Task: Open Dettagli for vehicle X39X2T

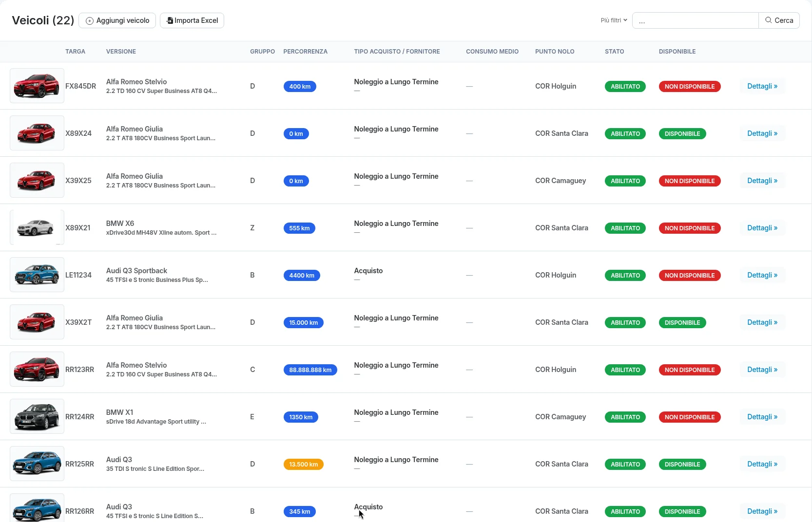Action: point(762,322)
